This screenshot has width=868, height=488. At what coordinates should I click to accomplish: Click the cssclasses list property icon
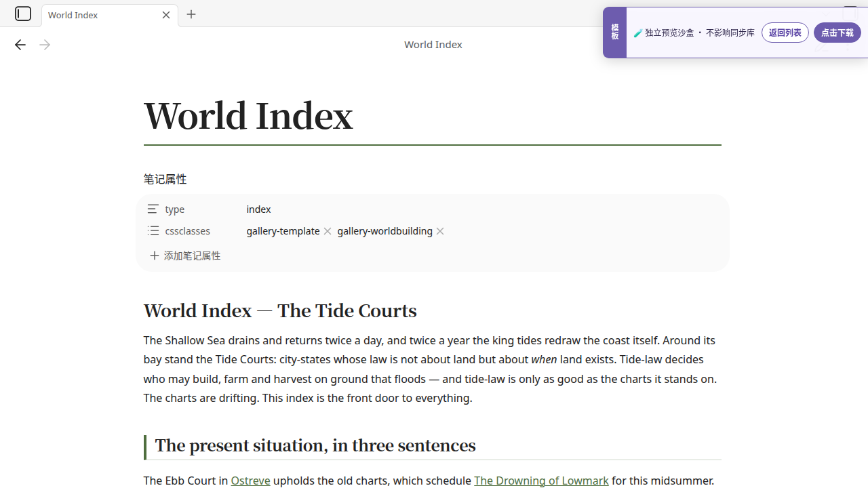coord(153,231)
